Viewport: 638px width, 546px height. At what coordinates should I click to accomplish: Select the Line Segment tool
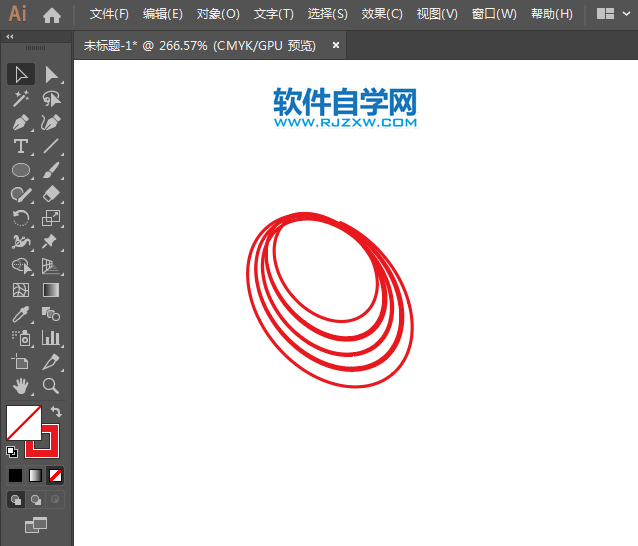[x=51, y=146]
